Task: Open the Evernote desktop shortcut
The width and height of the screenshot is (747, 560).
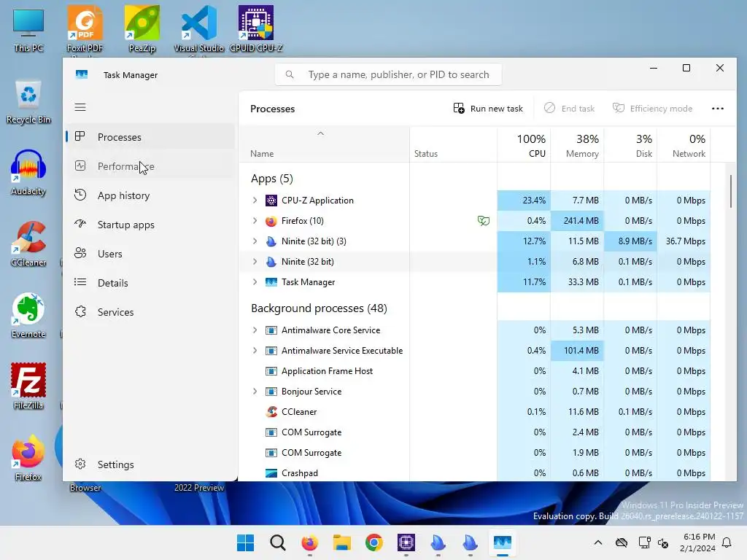Action: [x=28, y=315]
